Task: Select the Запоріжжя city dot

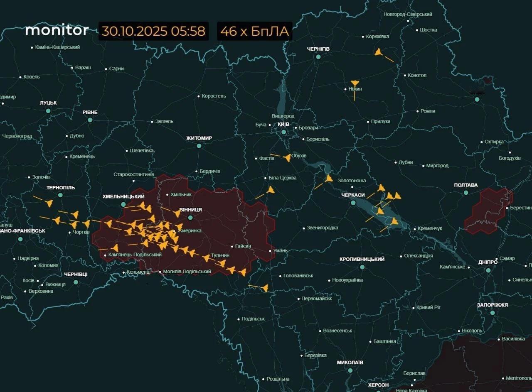Action: pyautogui.click(x=493, y=313)
